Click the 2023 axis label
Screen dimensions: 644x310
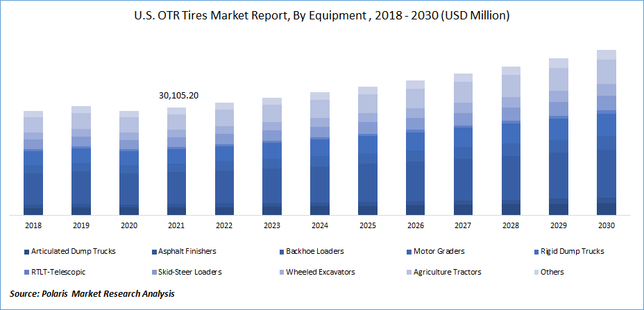coord(272,226)
